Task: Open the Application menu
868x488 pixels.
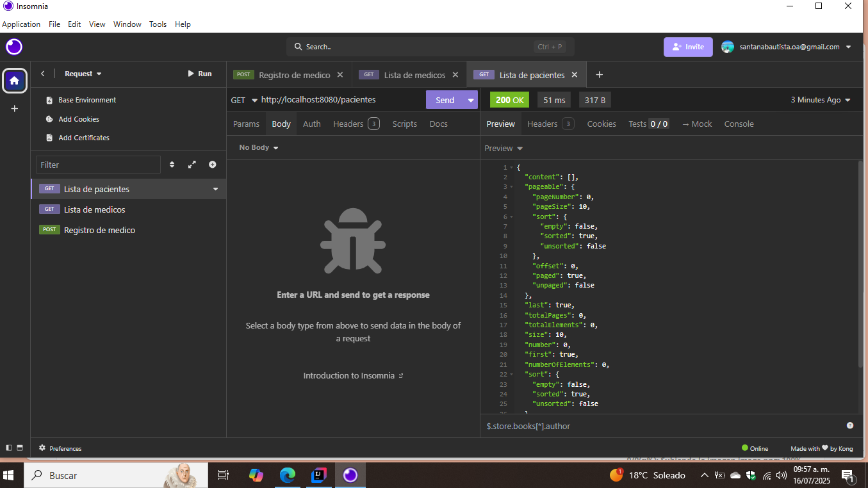Action: tap(21, 24)
